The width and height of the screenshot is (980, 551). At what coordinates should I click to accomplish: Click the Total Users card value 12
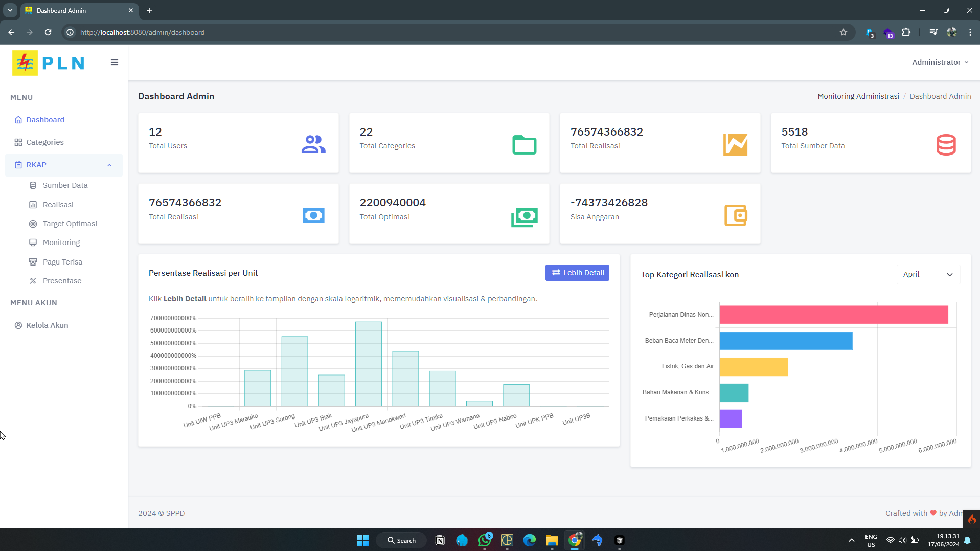[155, 132]
